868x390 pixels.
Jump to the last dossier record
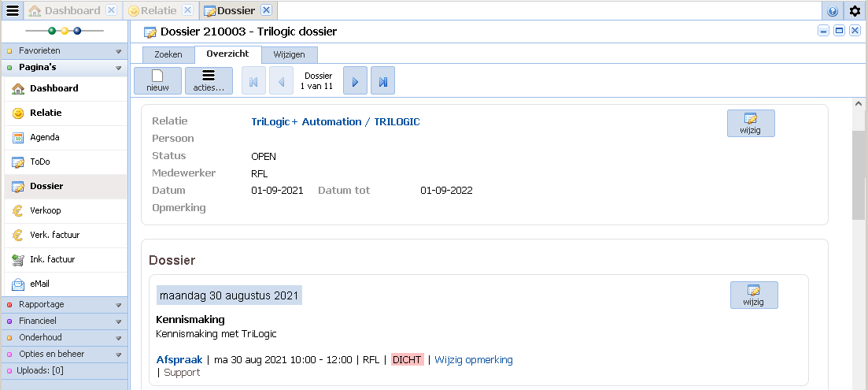click(x=382, y=81)
